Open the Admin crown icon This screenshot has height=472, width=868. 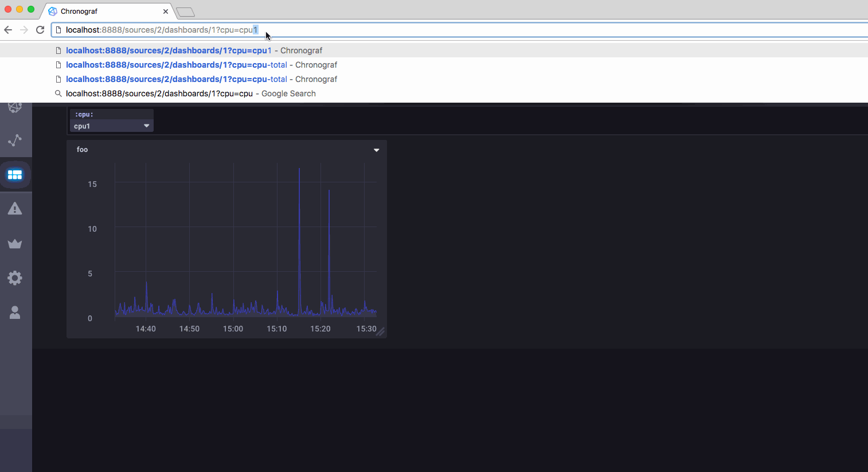15,243
